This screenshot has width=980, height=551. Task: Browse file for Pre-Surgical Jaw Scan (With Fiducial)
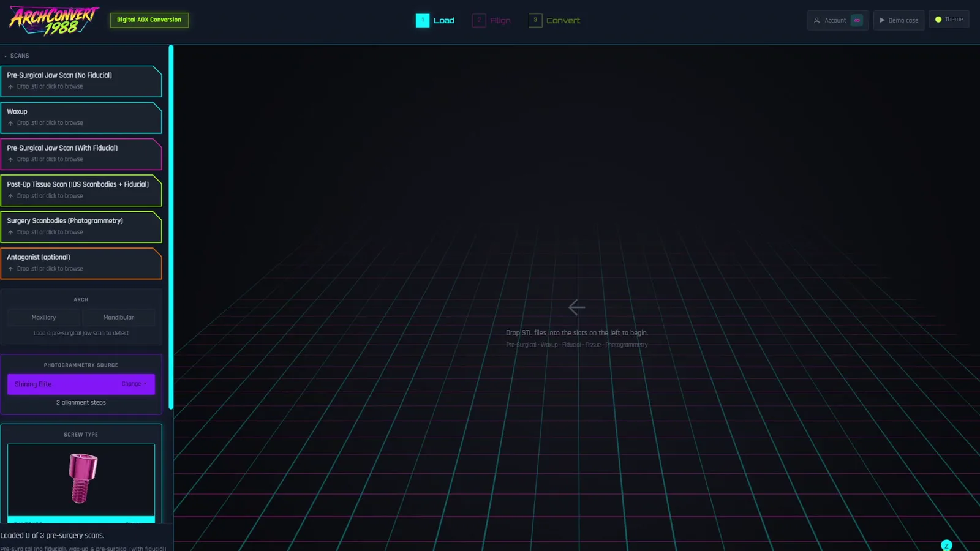[81, 154]
